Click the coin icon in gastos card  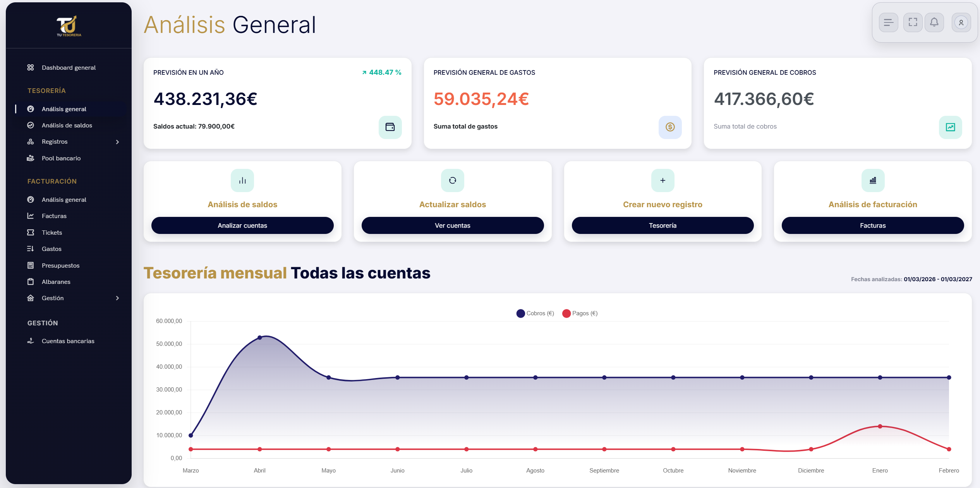point(670,127)
